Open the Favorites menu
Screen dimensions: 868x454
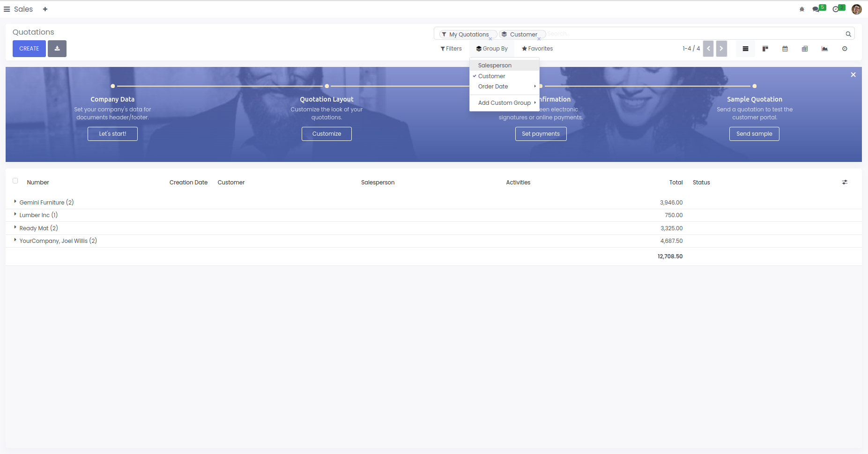537,49
